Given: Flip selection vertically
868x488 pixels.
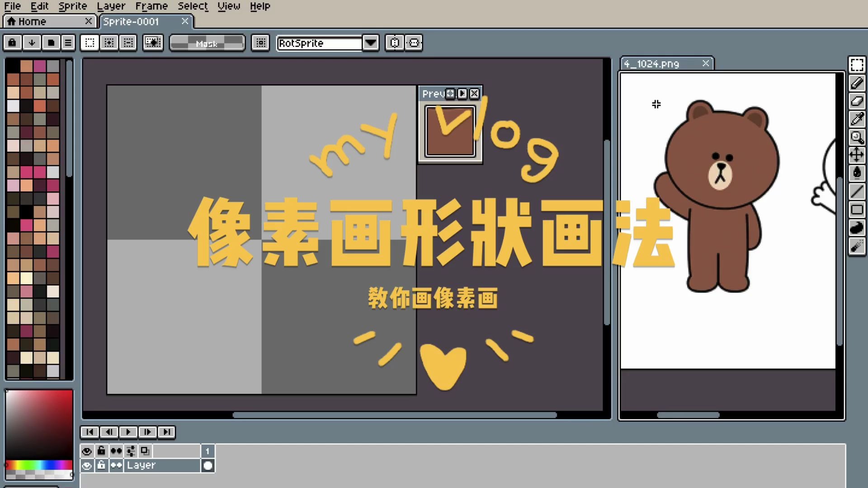Looking at the screenshot, I should [414, 43].
